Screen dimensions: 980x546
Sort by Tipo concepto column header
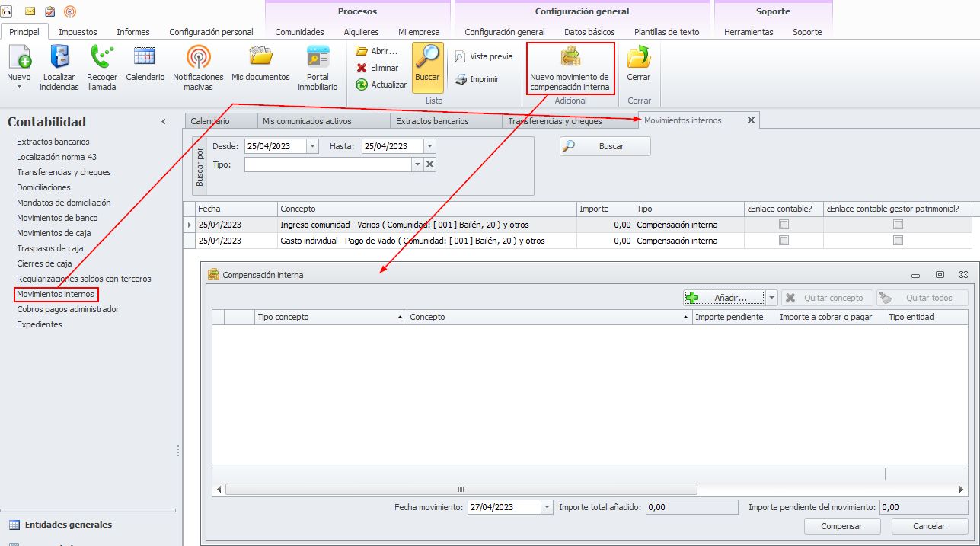(x=330, y=317)
